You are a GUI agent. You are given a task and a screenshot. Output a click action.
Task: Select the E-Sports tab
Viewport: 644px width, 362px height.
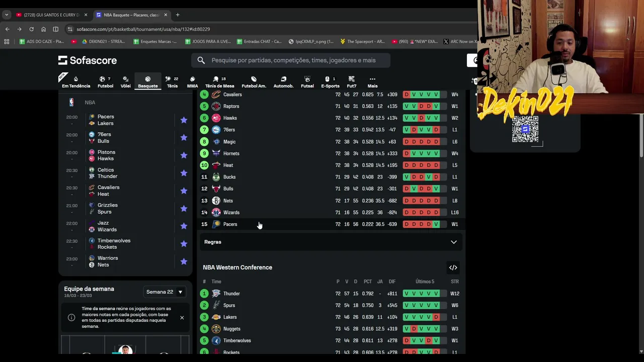coord(330,82)
